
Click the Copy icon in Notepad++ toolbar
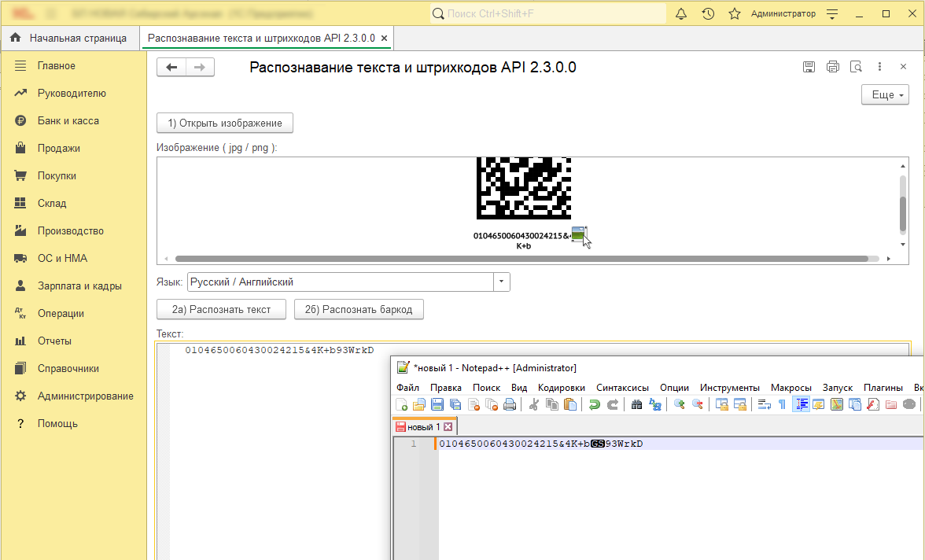(x=552, y=404)
